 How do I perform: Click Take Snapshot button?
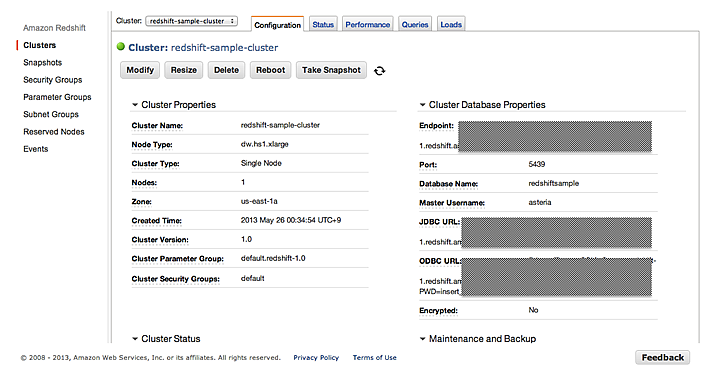coord(331,70)
